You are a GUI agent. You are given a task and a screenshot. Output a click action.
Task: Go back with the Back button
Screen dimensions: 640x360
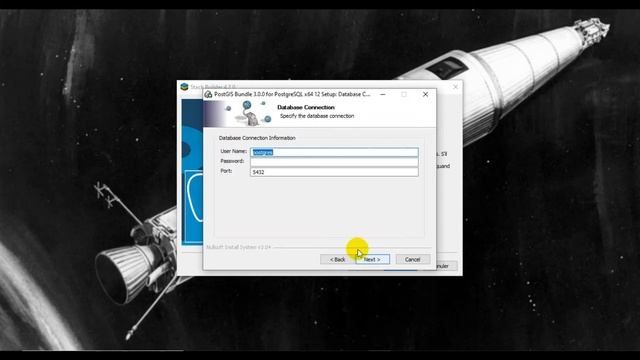337,260
